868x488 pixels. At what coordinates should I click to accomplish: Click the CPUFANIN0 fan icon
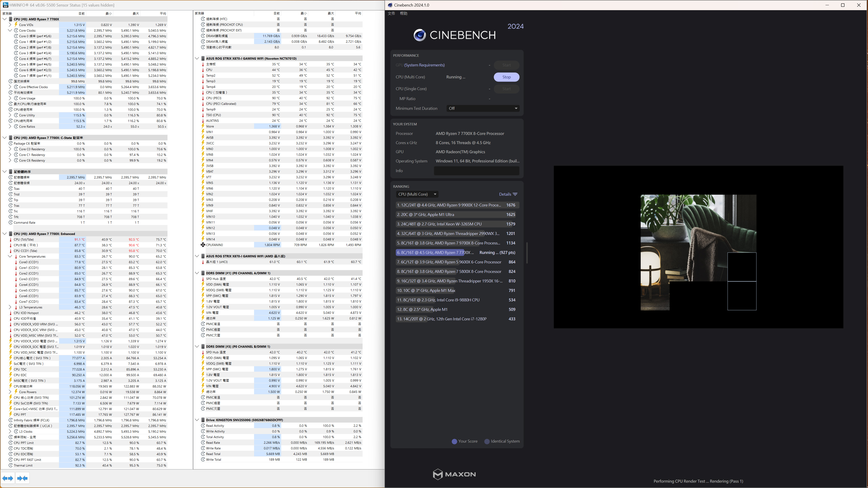[203, 245]
